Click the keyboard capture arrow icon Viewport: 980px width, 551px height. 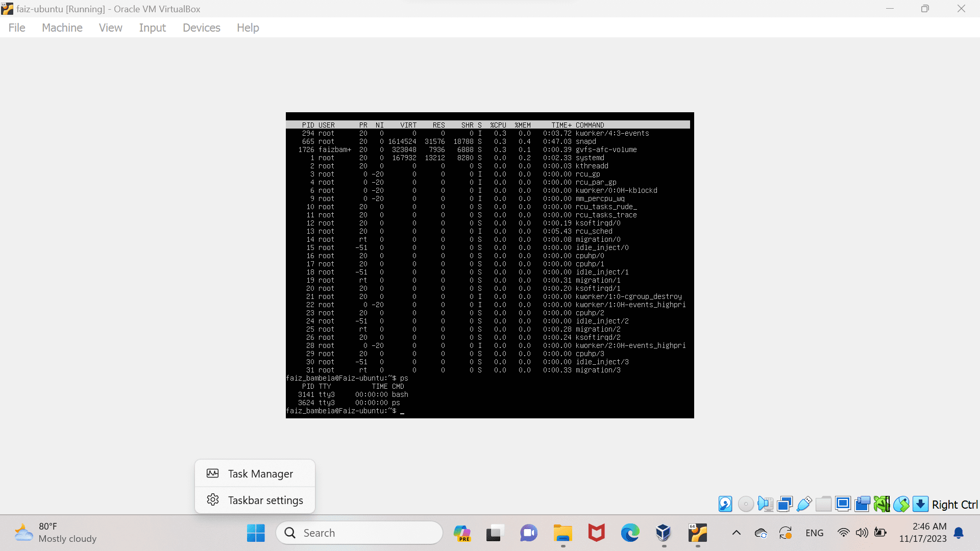click(x=920, y=504)
